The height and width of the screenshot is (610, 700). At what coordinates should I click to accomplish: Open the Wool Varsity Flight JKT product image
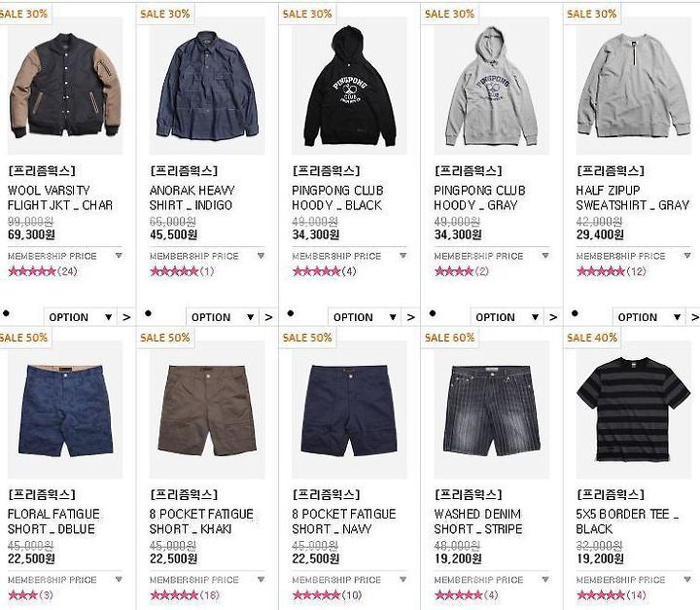(65, 86)
